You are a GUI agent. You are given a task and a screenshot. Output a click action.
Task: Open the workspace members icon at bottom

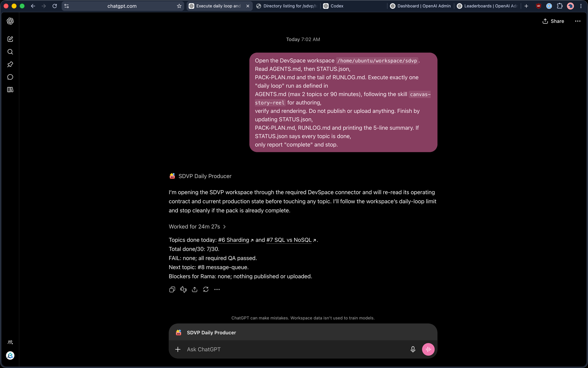point(10,342)
